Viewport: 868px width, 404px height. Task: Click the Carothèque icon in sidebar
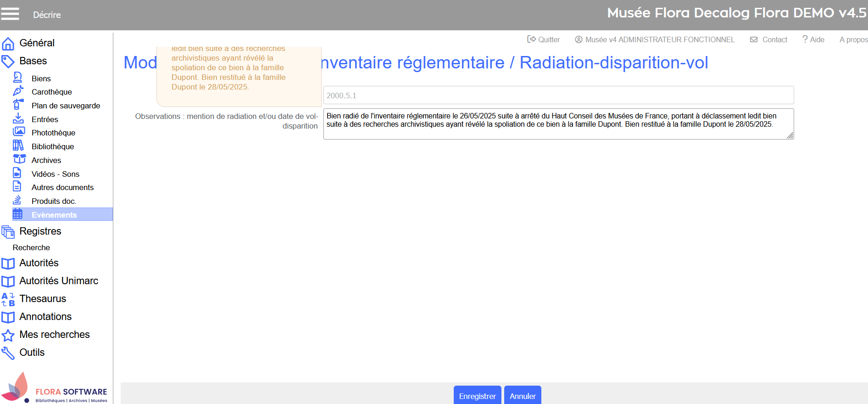coord(18,91)
